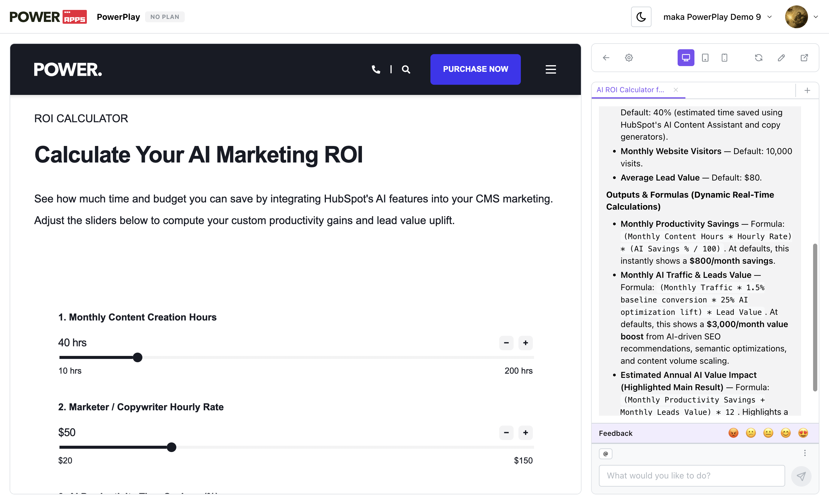
Task: Open the three-dot options menu above chat input
Action: pos(805,453)
